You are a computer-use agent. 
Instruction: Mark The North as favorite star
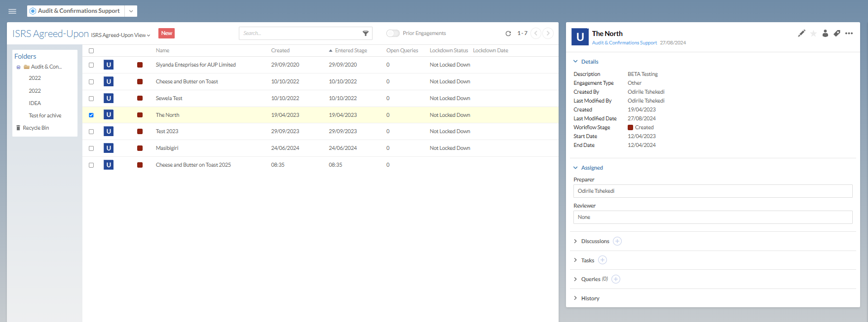(813, 34)
